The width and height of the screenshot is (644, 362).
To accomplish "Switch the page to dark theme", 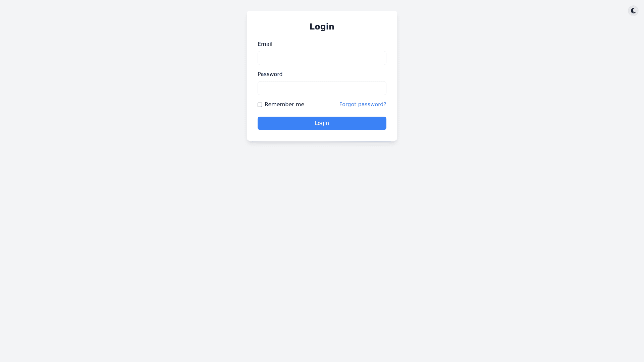I will point(633,11).
